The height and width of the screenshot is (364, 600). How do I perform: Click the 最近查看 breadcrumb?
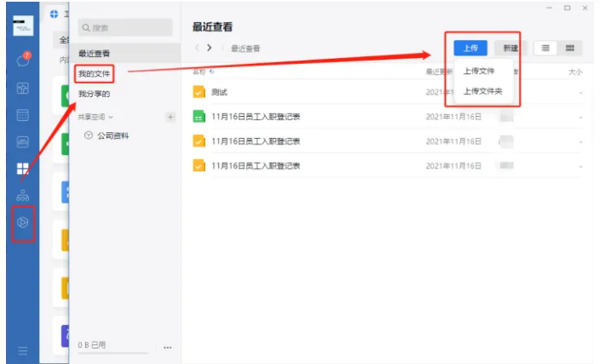pos(245,49)
